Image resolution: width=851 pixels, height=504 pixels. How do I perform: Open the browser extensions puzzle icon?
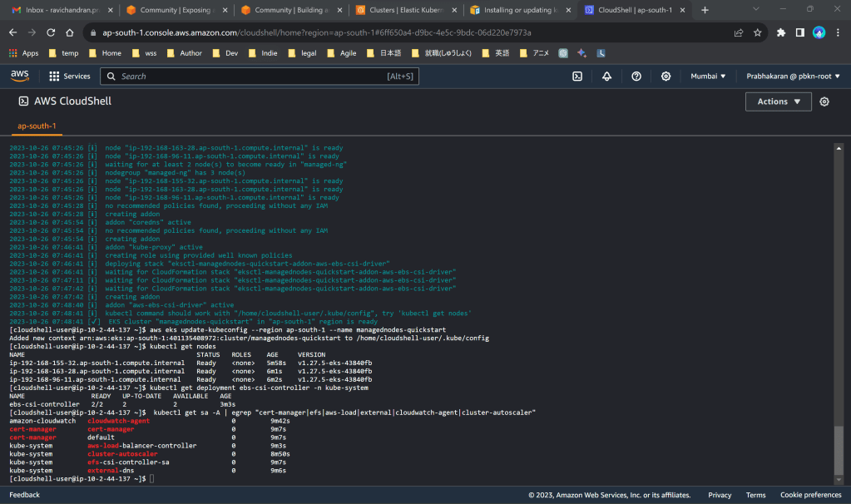[x=781, y=32]
